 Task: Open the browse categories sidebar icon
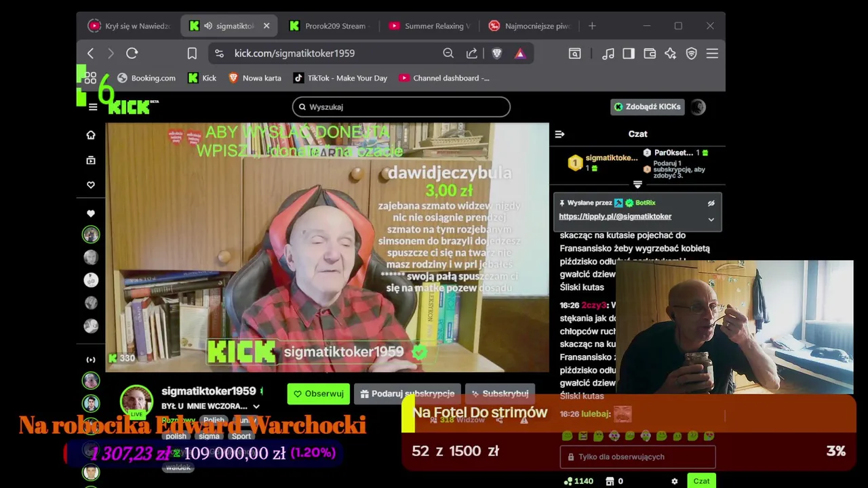(91, 160)
